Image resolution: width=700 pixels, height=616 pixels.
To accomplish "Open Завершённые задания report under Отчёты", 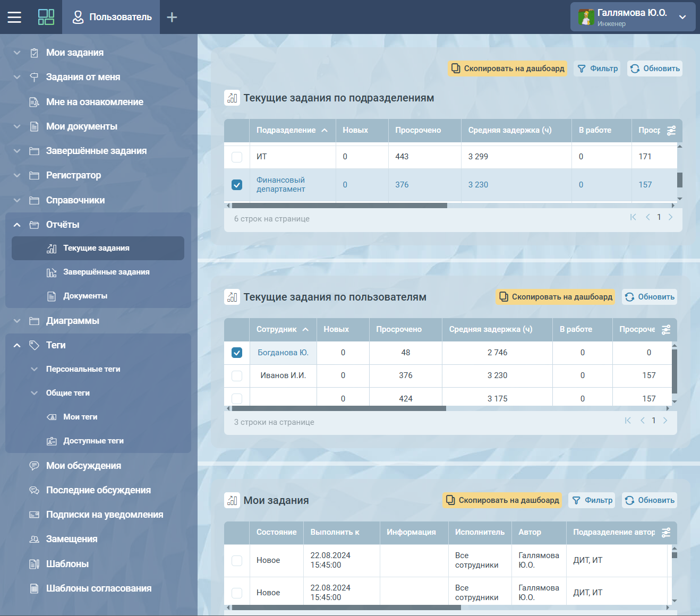I will tap(106, 272).
